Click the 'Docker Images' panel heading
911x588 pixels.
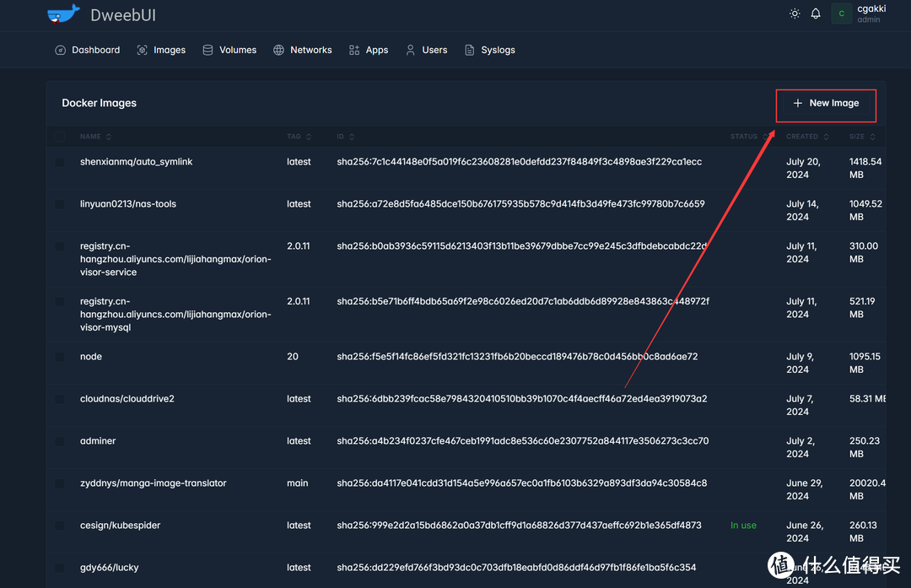pos(100,103)
